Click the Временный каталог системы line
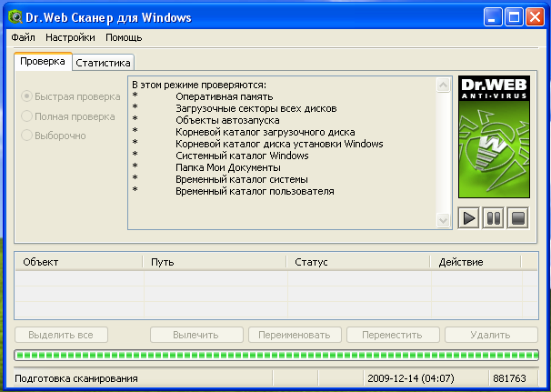The image size is (551, 392). pos(242,179)
